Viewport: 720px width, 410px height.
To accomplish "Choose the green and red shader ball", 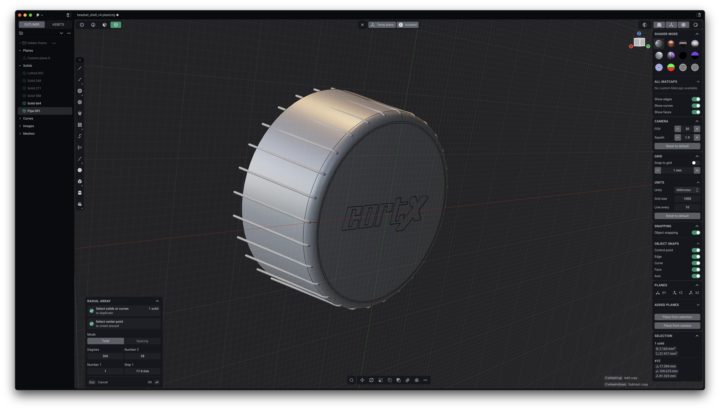I will (x=671, y=67).
